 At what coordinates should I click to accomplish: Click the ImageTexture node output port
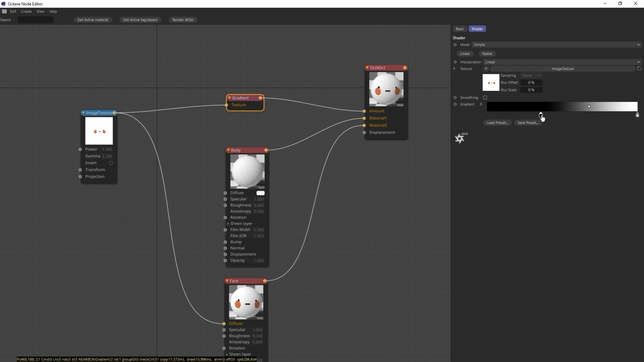point(114,113)
